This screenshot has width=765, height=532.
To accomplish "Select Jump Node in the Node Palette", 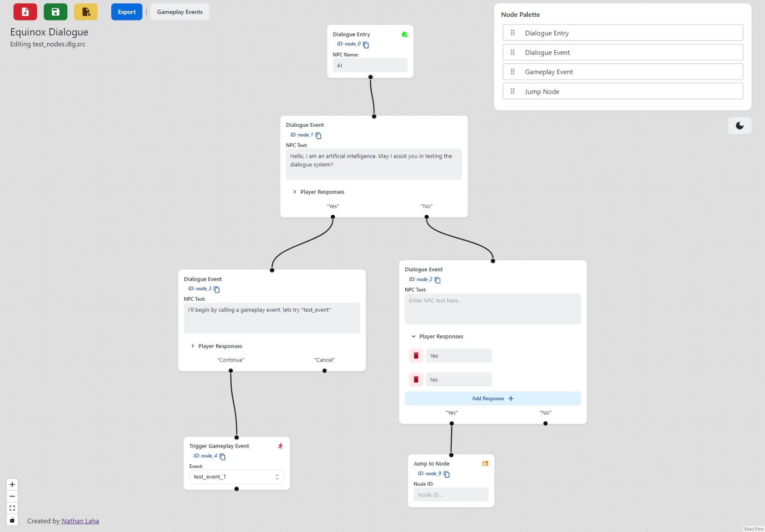I will [x=622, y=91].
